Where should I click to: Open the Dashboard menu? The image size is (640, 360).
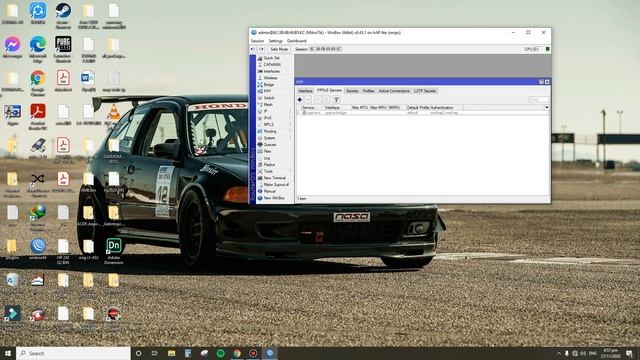(x=297, y=41)
